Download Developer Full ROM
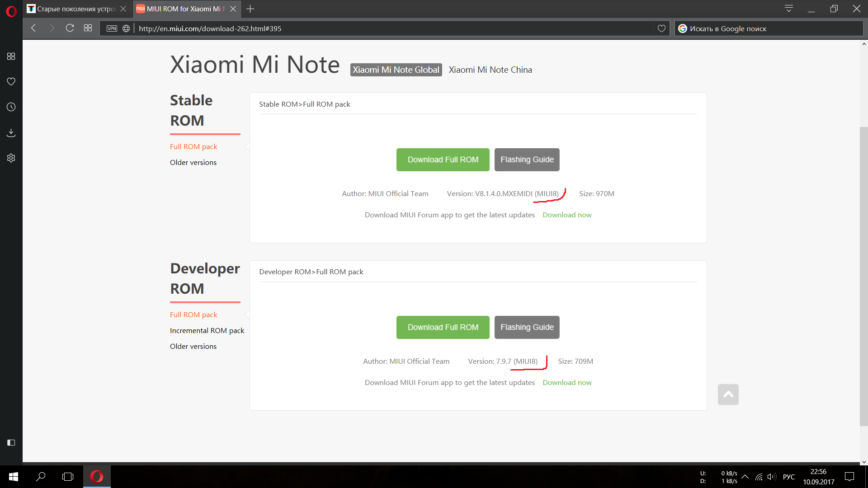Viewport: 868px width, 488px height. (443, 327)
